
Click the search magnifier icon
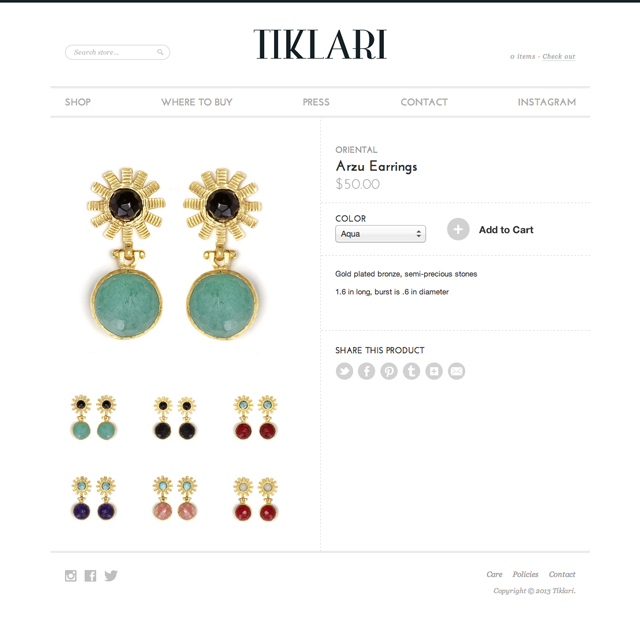click(x=160, y=52)
